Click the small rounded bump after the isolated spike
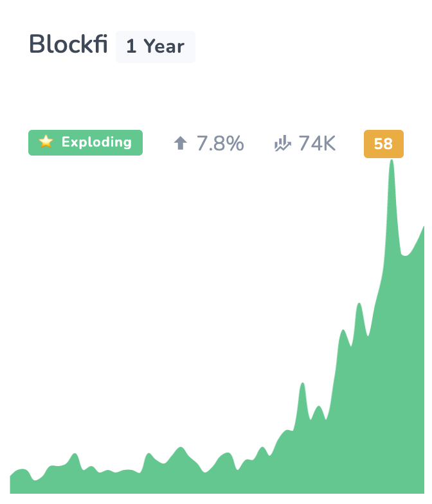 319,407
